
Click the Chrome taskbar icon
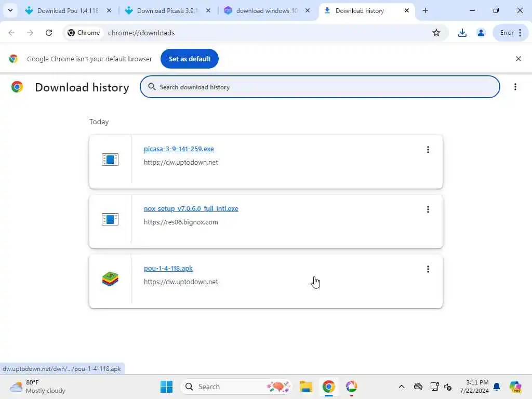(x=328, y=387)
